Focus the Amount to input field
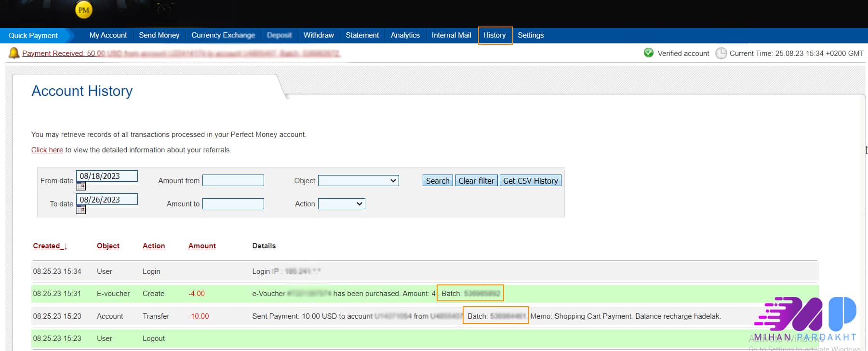The height and width of the screenshot is (351, 868). point(233,204)
